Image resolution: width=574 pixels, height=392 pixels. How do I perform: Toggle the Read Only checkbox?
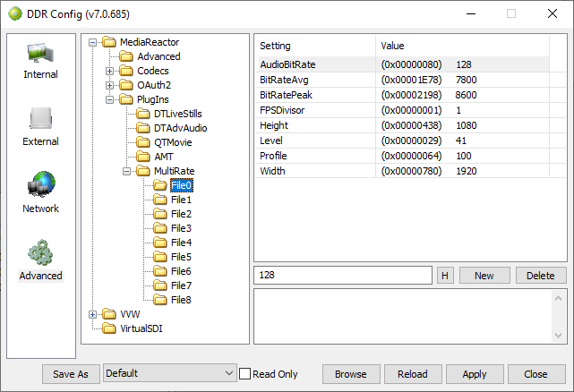244,374
